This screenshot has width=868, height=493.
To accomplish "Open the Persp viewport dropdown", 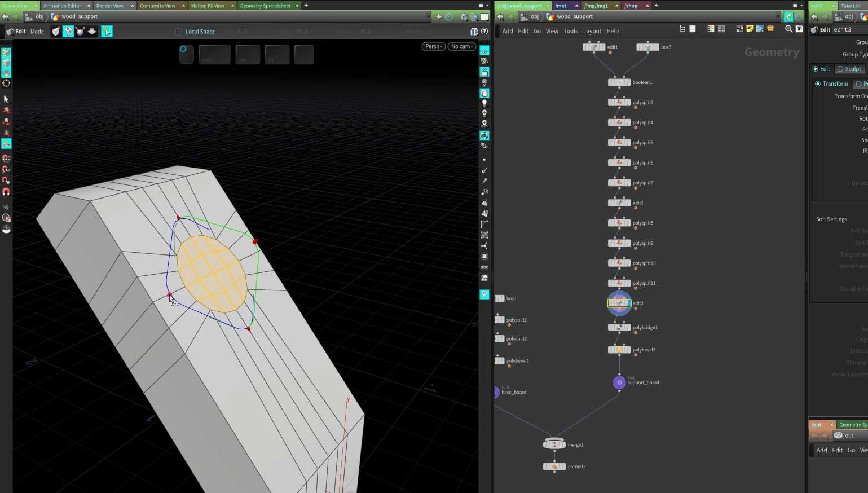I will point(433,46).
